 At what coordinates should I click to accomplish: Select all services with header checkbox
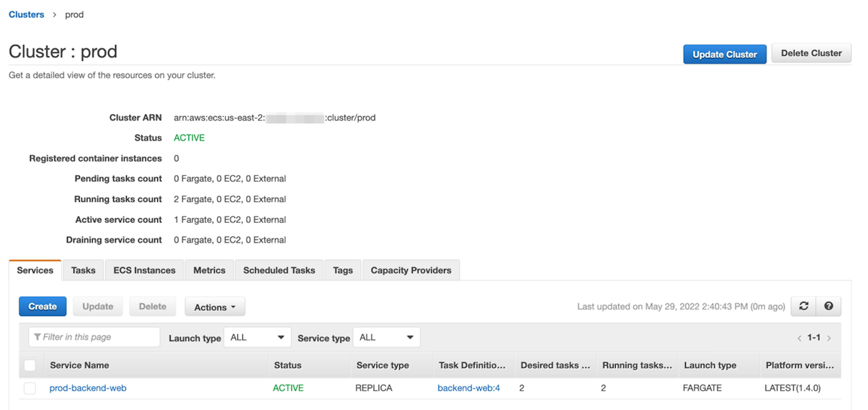[30, 365]
